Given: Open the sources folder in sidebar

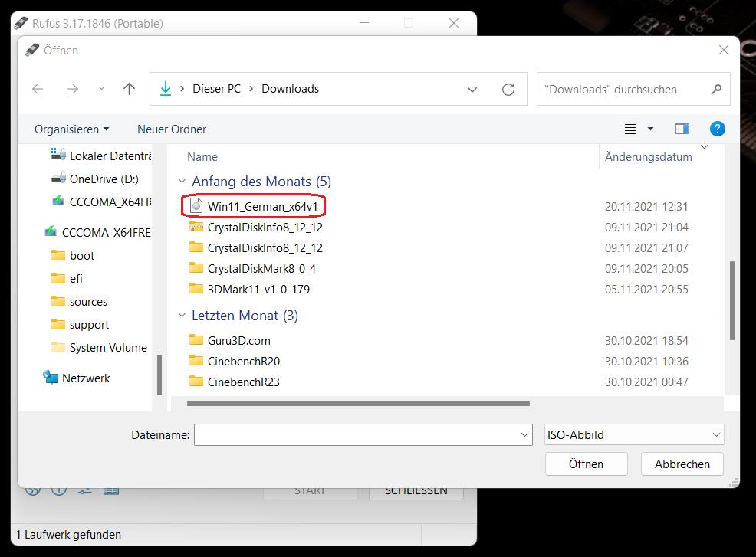Looking at the screenshot, I should coord(80,302).
